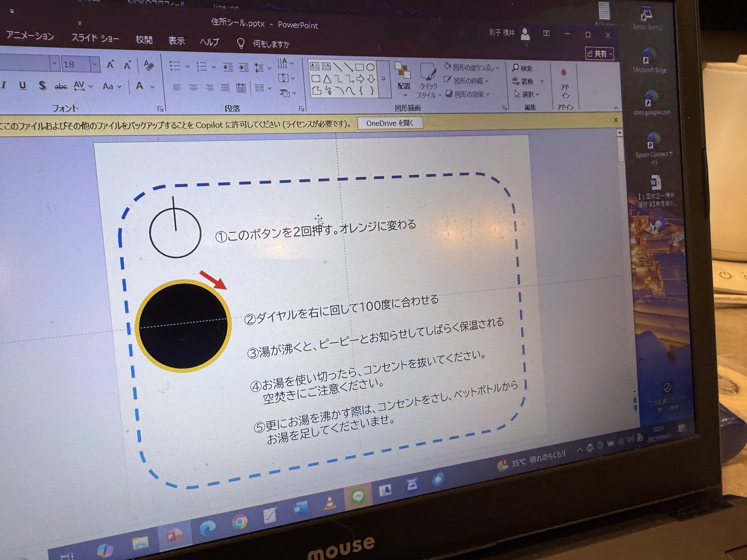Toggle italic formatting

(x=4, y=85)
